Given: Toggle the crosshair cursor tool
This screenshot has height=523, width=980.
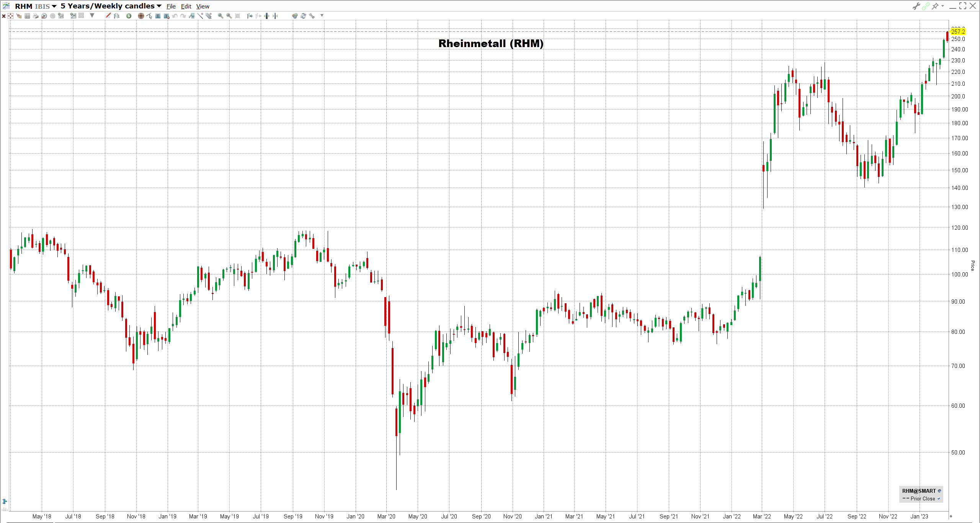Looking at the screenshot, I should (141, 16).
